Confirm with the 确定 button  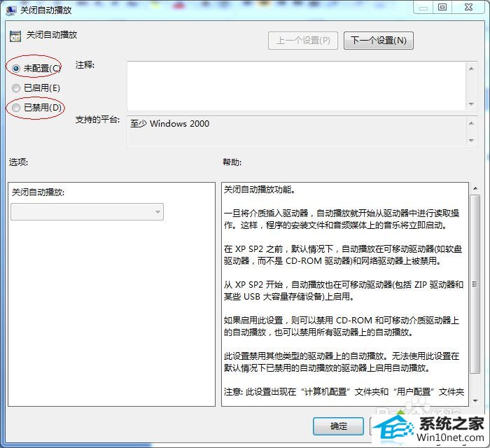pyautogui.click(x=338, y=426)
